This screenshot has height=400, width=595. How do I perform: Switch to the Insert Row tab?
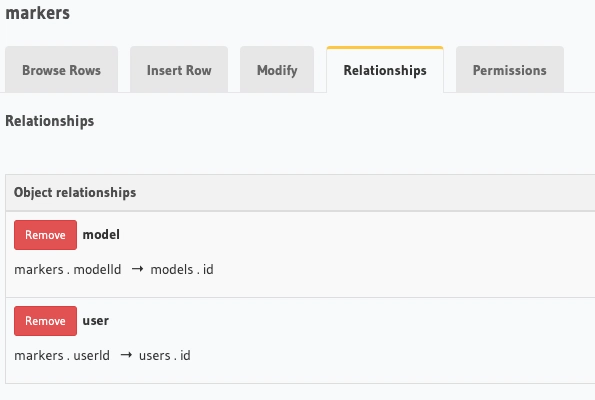tap(179, 70)
